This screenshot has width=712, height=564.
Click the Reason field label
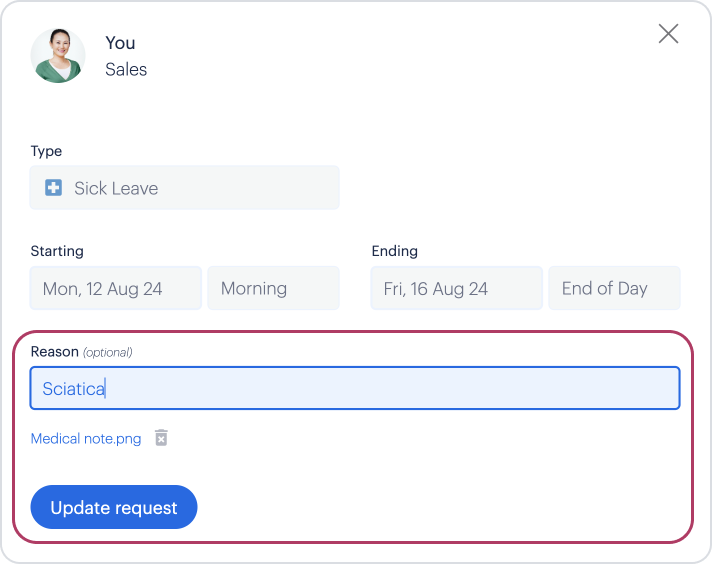coord(54,352)
